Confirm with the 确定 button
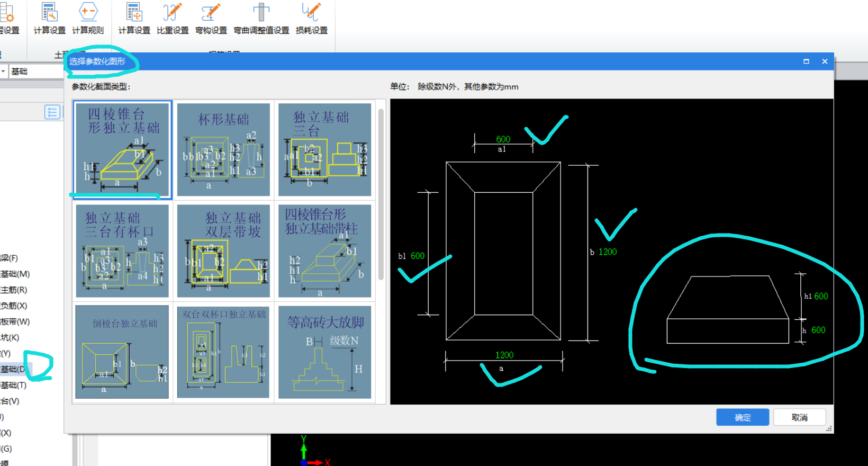This screenshot has height=466, width=868. [743, 417]
